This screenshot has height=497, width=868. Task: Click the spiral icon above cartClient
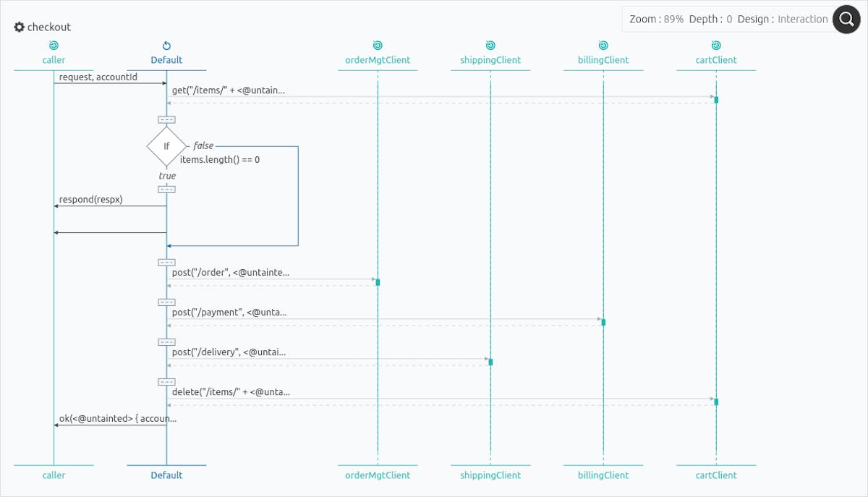pos(715,43)
